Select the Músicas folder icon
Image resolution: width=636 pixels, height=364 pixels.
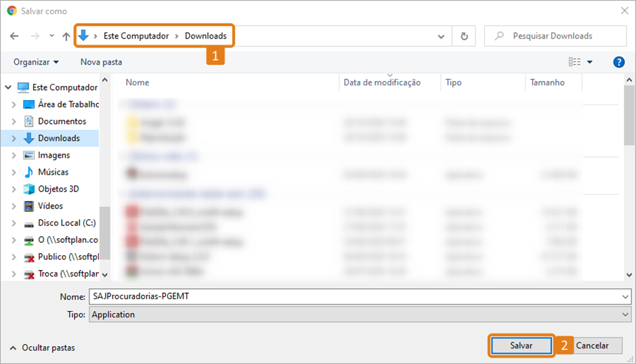tap(29, 172)
